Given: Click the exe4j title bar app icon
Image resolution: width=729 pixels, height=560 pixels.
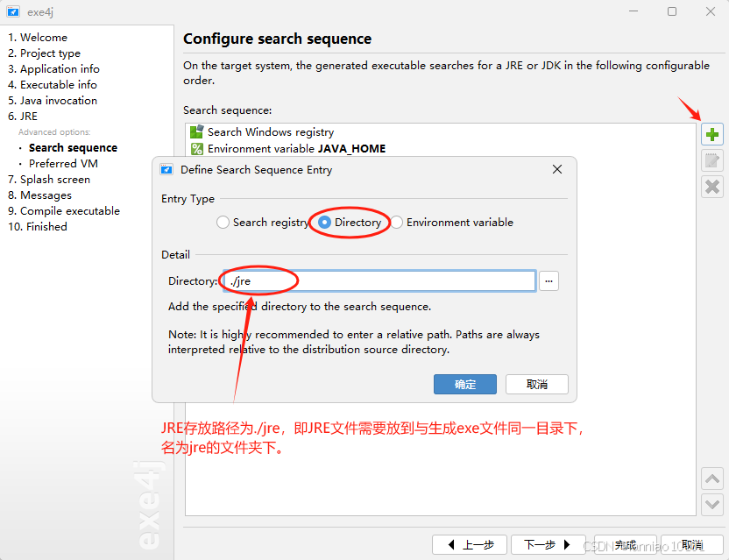Looking at the screenshot, I should click(x=13, y=11).
